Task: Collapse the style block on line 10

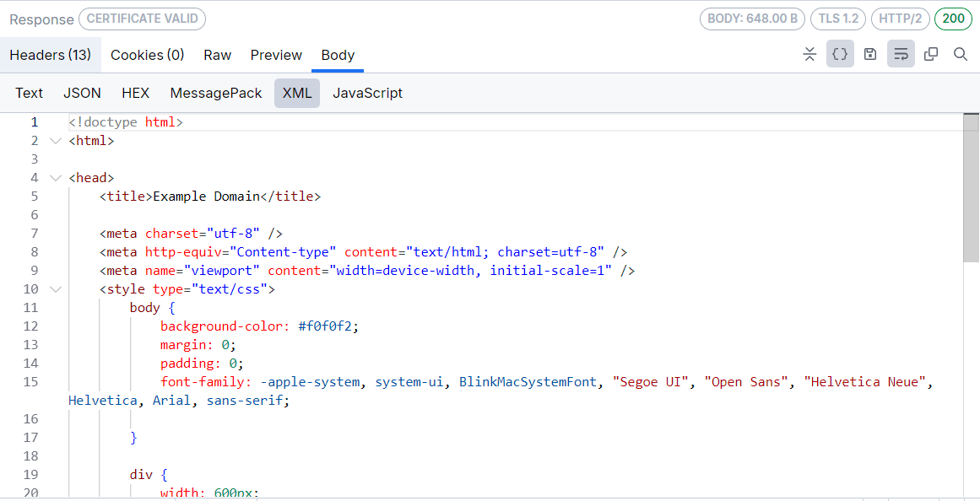Action: coord(55,288)
